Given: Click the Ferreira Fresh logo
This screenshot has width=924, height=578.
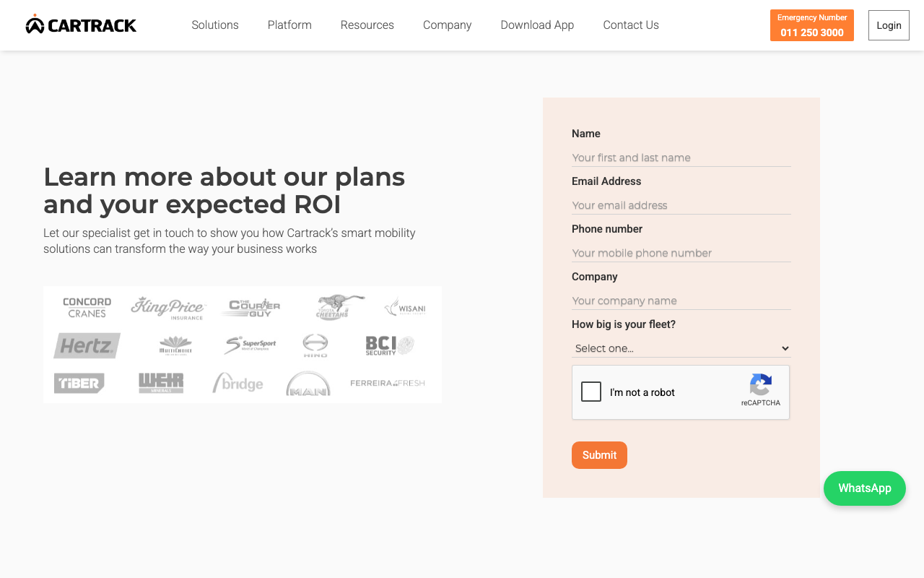Looking at the screenshot, I should click(388, 383).
